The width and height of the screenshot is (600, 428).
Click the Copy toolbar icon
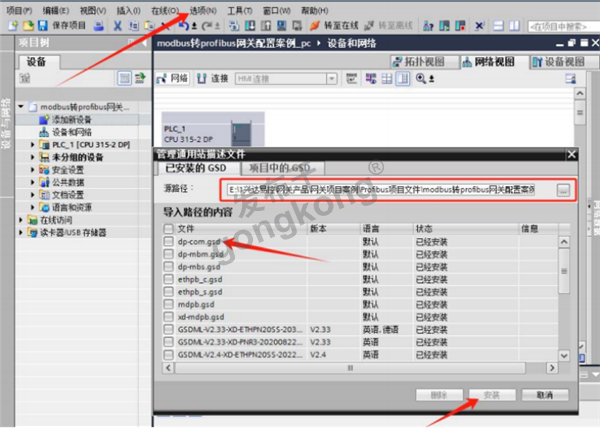133,26
